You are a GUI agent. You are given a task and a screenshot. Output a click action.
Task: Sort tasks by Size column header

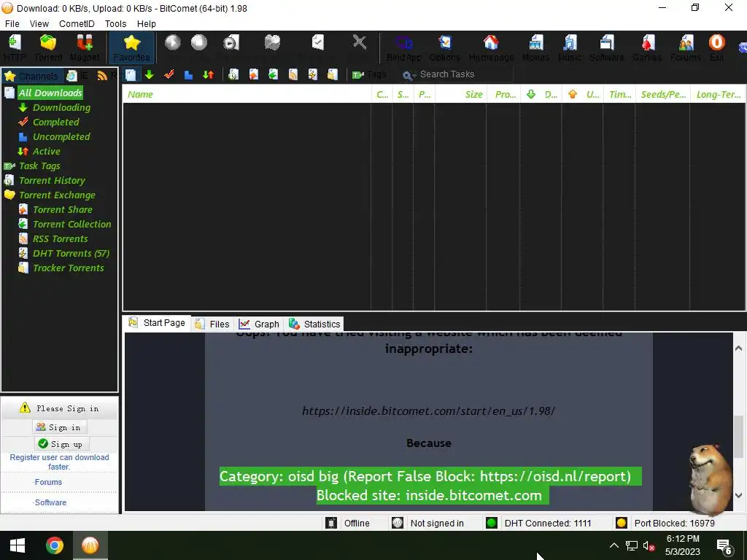click(460, 94)
